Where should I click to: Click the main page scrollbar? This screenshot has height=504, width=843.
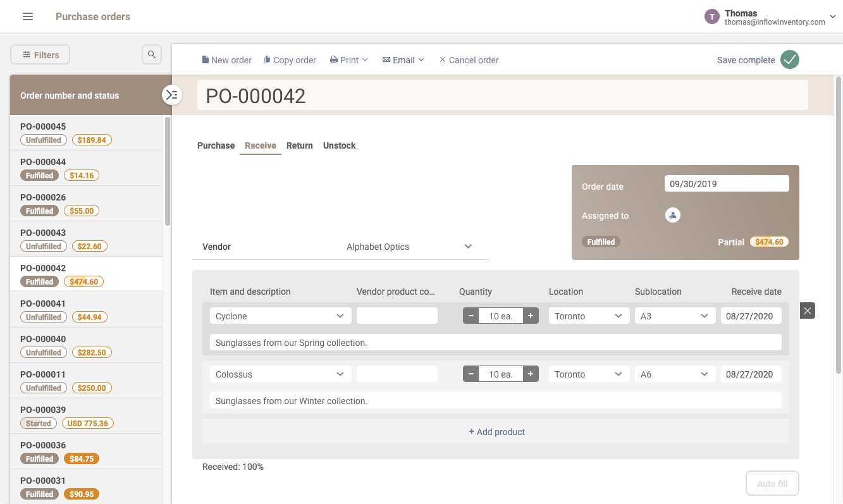click(839, 224)
